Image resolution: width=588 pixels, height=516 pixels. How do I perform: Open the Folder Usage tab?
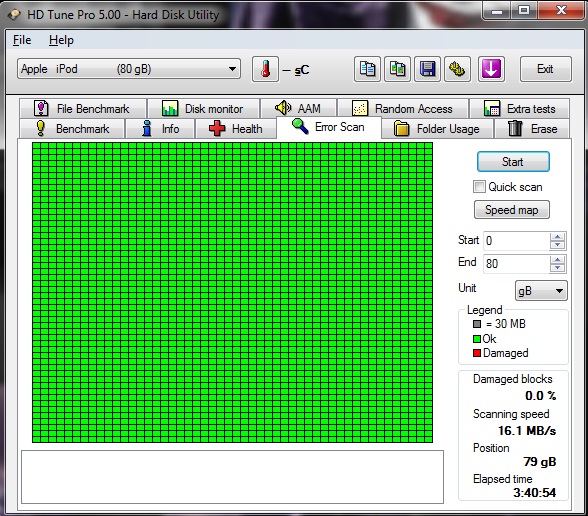coord(437,129)
